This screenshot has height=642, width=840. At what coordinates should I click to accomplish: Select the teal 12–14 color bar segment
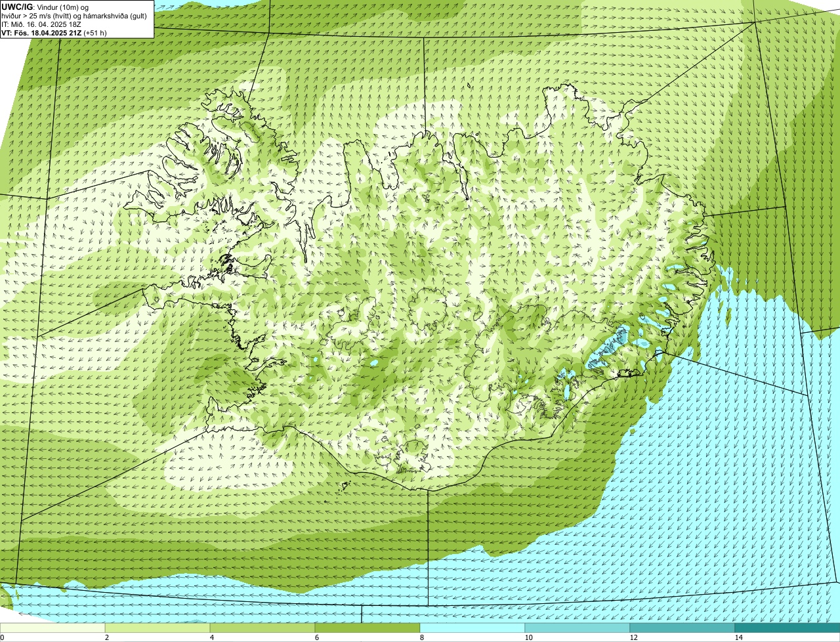point(682,628)
